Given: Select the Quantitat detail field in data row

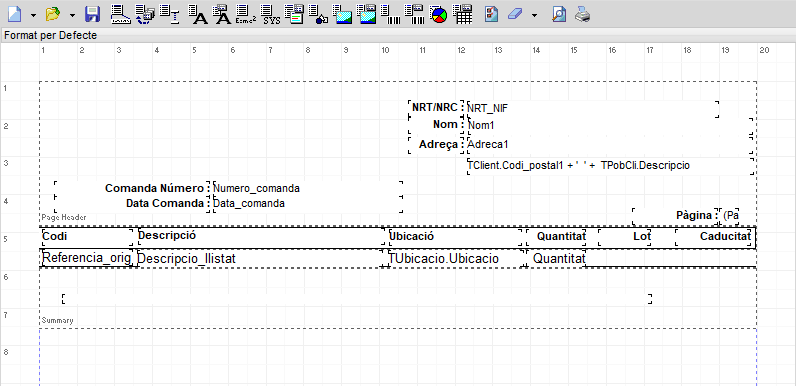Looking at the screenshot, I should pyautogui.click(x=556, y=259).
